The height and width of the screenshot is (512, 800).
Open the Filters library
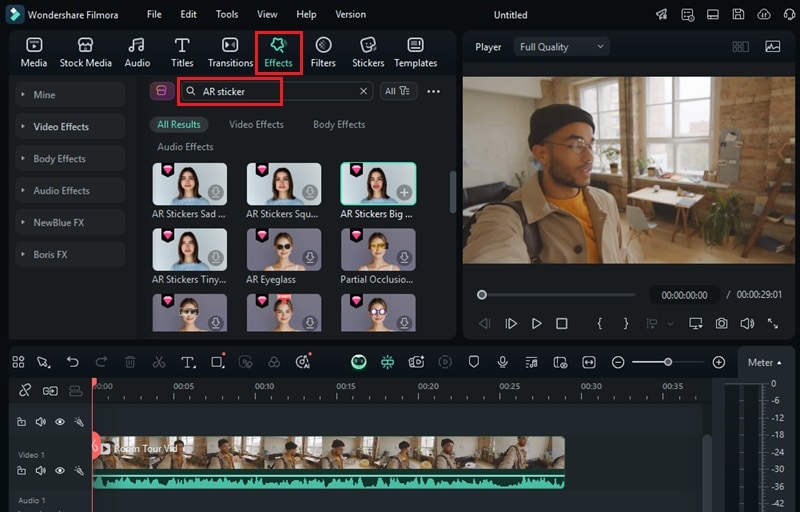(x=323, y=52)
